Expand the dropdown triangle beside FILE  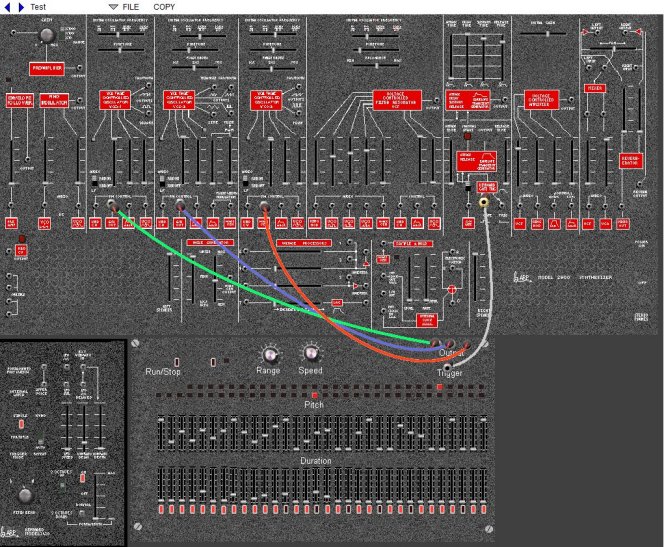113,7
